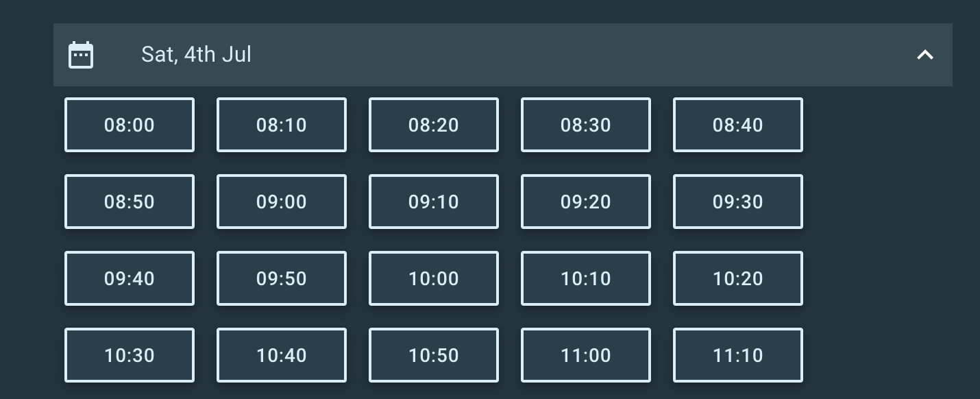Choose the 08:10 time slot

coord(282,125)
